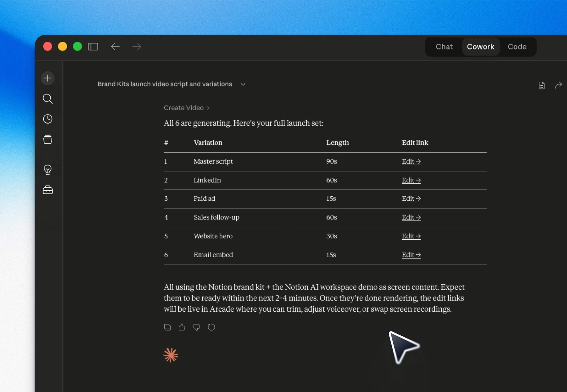
Task: Open the Master script Edit link
Action: tap(411, 161)
